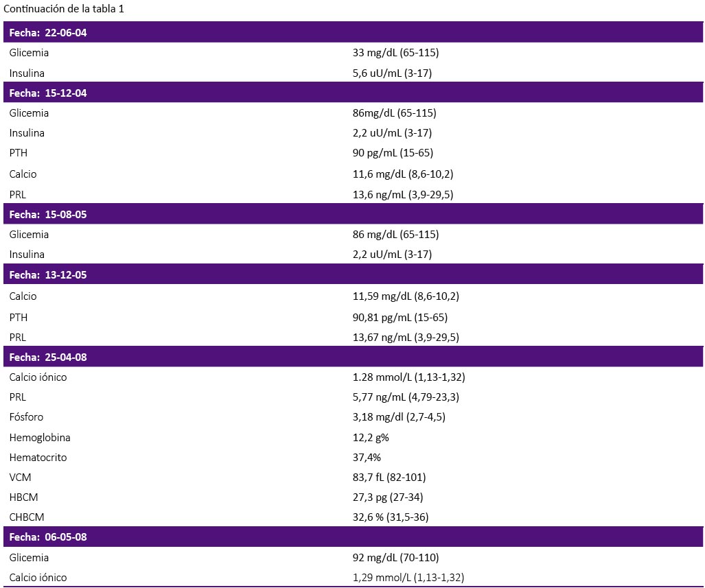705x588 pixels.
Task: Click the 'Continuación de la tabla 1' caption
Action: tap(63, 8)
